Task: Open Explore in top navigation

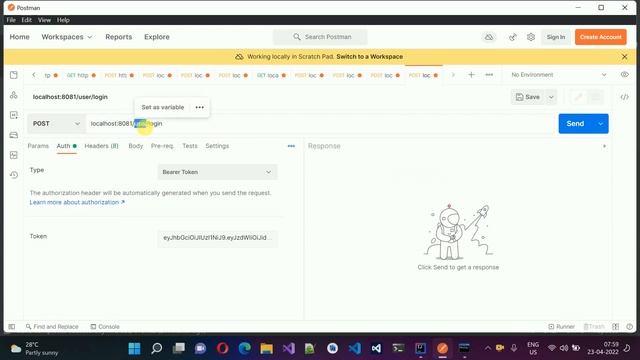Action: tap(157, 37)
